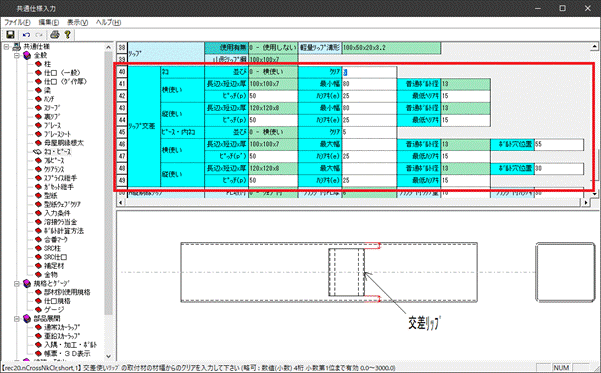Viewport: 601px width, 373px height.
Task: Collapse the 全般 tree branch
Action: coord(17,56)
